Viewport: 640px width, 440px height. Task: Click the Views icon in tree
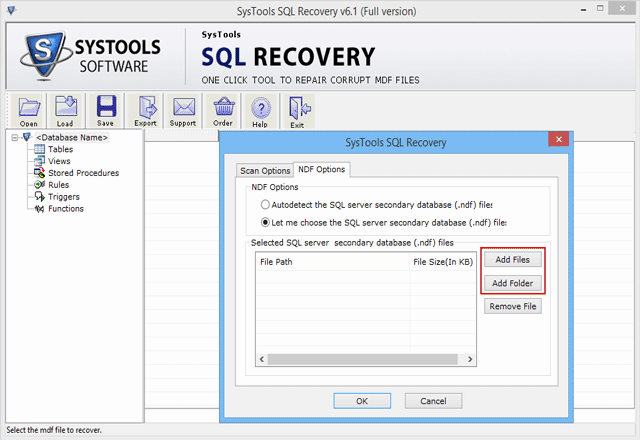click(x=40, y=161)
